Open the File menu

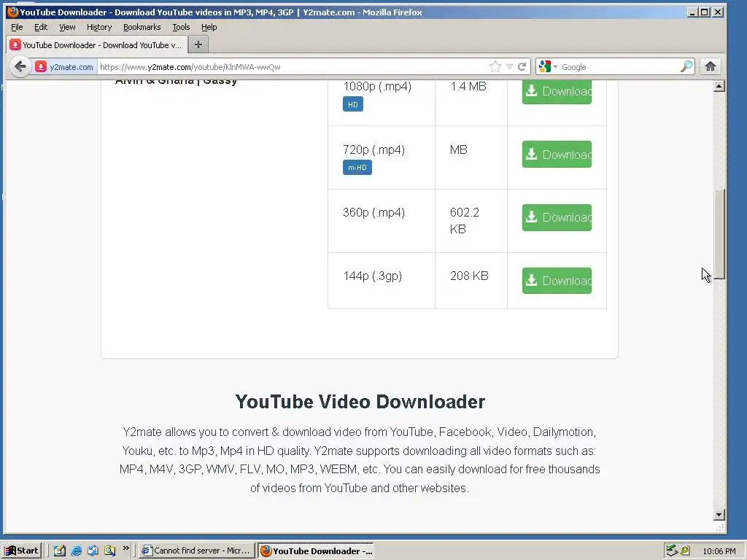click(17, 27)
